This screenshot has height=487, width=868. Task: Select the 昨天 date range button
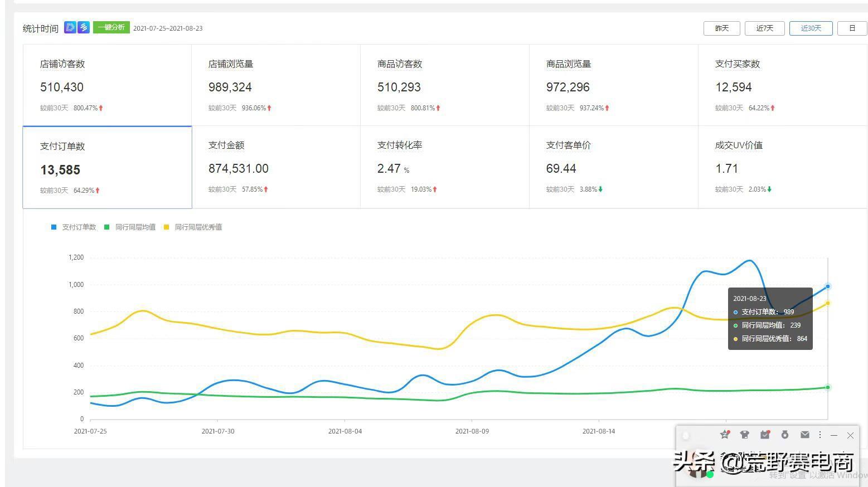722,28
